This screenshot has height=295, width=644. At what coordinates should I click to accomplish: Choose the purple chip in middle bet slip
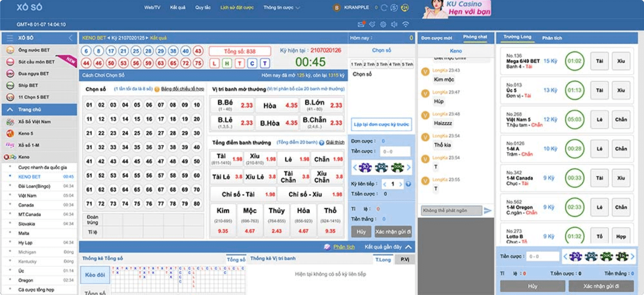click(365, 167)
